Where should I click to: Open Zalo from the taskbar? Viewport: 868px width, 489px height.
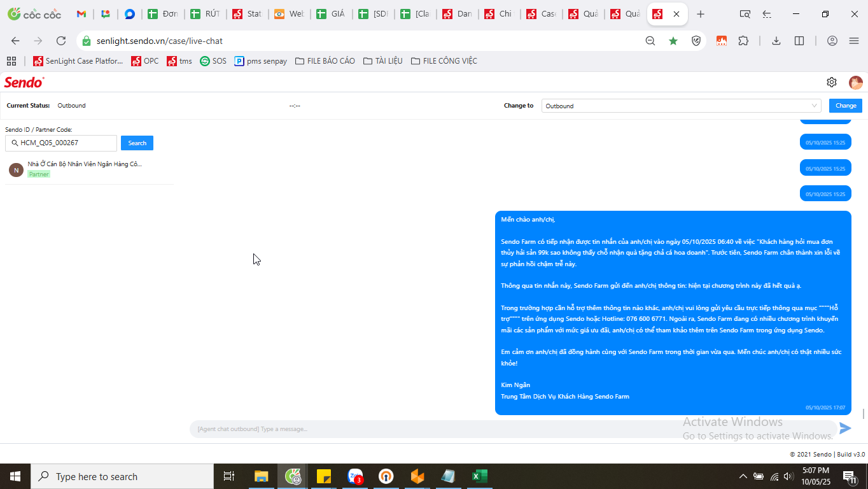coord(355,476)
